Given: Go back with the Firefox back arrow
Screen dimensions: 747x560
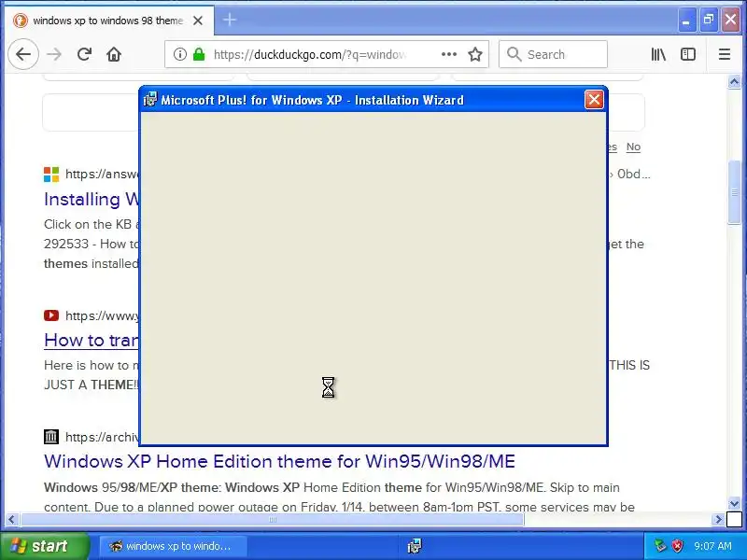Looking at the screenshot, I should pos(22,54).
